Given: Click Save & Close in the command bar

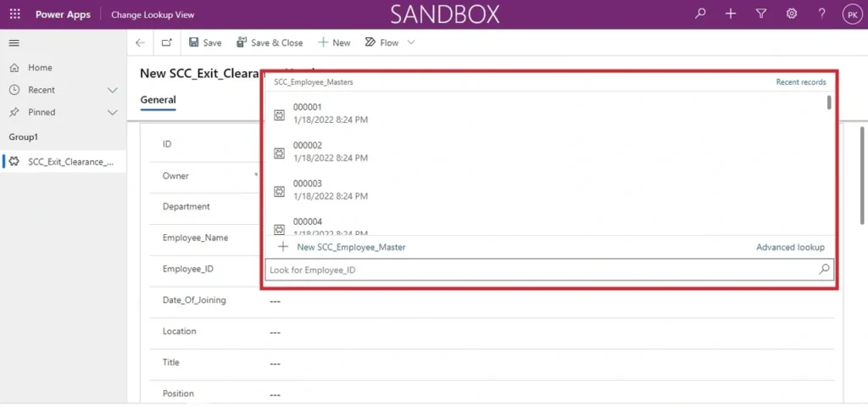Looking at the screenshot, I should [270, 42].
